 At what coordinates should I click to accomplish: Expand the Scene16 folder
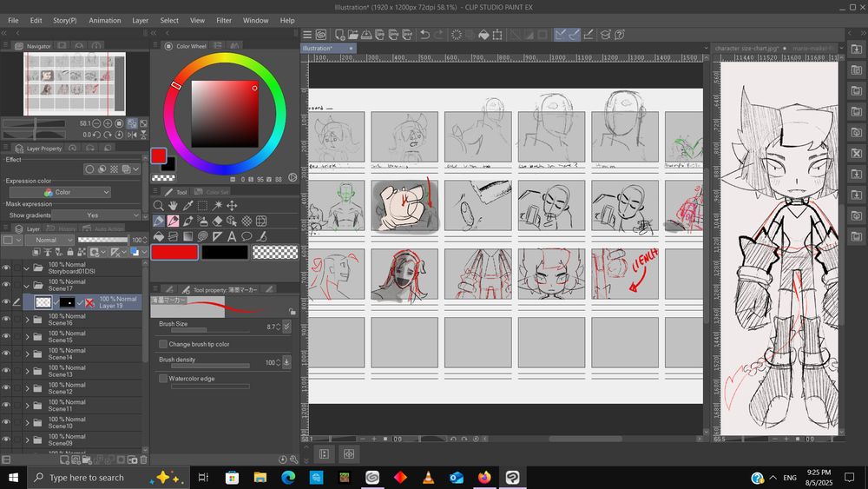tap(27, 320)
